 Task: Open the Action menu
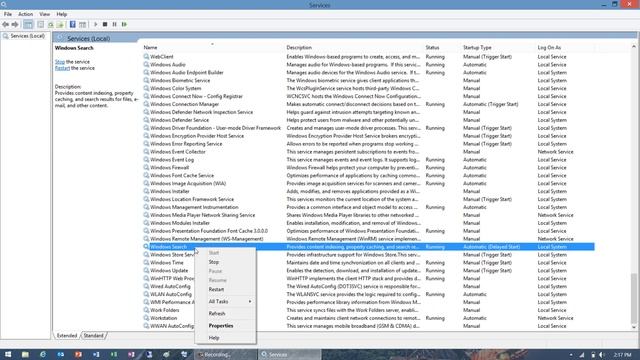[x=25, y=14]
